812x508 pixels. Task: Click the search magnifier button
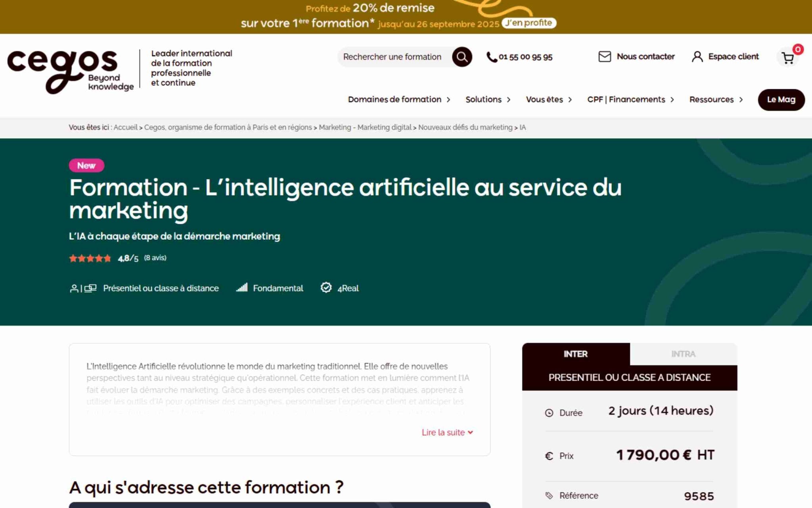point(462,57)
